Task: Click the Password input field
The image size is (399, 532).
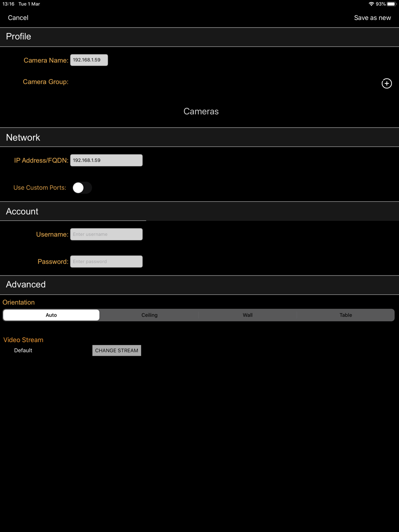Action: coord(106,262)
